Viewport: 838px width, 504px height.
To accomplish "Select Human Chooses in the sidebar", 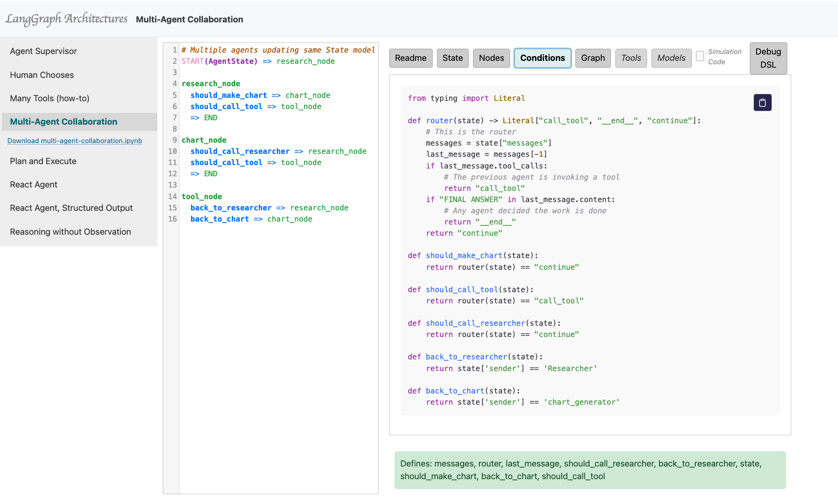I will (42, 75).
